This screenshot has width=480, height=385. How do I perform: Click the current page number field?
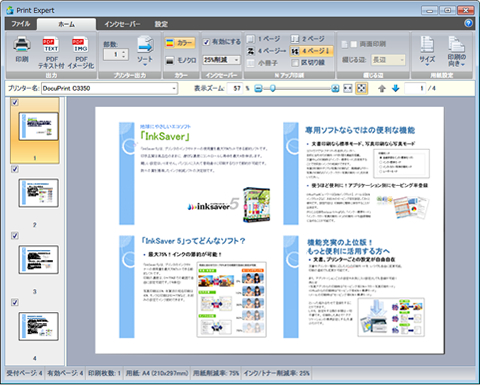(x=415, y=88)
